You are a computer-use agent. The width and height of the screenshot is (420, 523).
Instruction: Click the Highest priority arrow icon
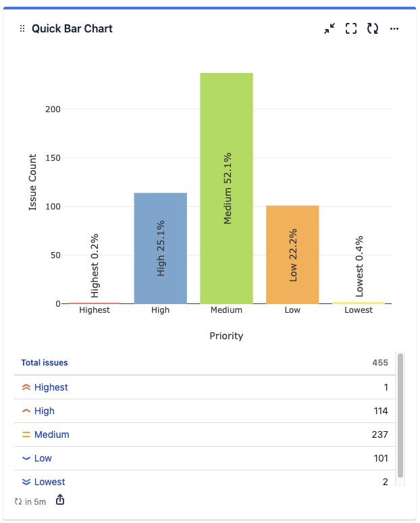click(x=26, y=388)
